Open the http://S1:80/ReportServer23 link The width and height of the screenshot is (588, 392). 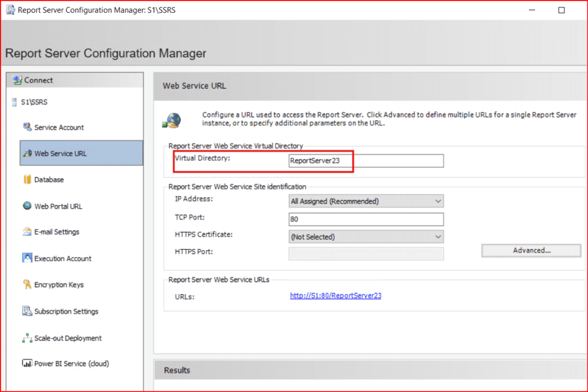[335, 296]
